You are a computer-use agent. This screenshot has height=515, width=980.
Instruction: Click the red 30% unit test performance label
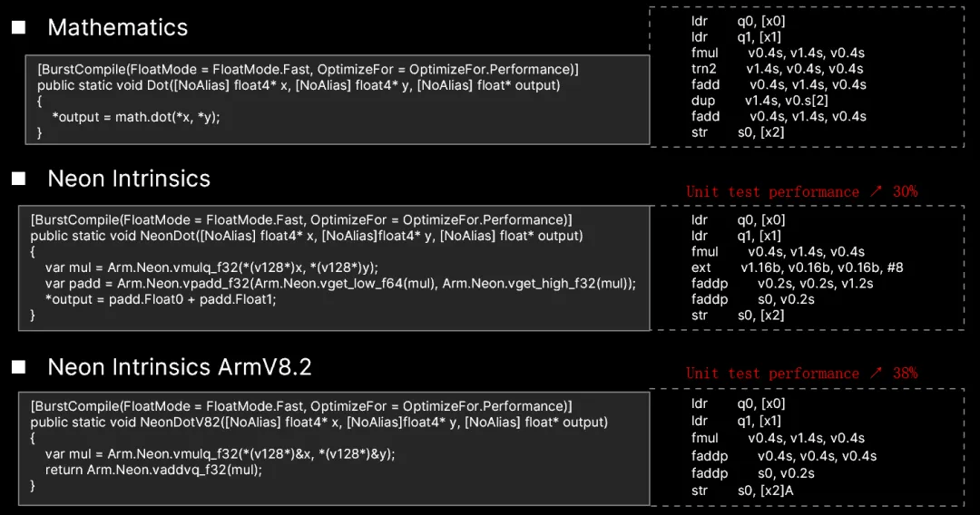coord(801,191)
